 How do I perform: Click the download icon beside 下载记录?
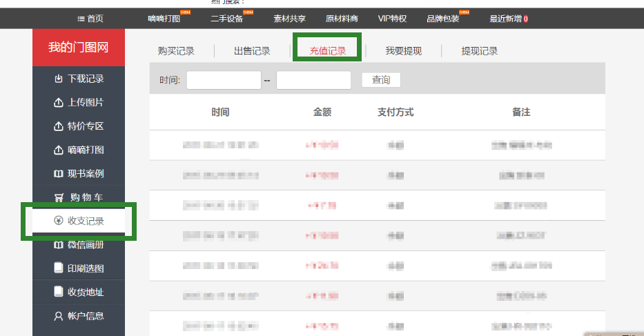click(x=59, y=79)
